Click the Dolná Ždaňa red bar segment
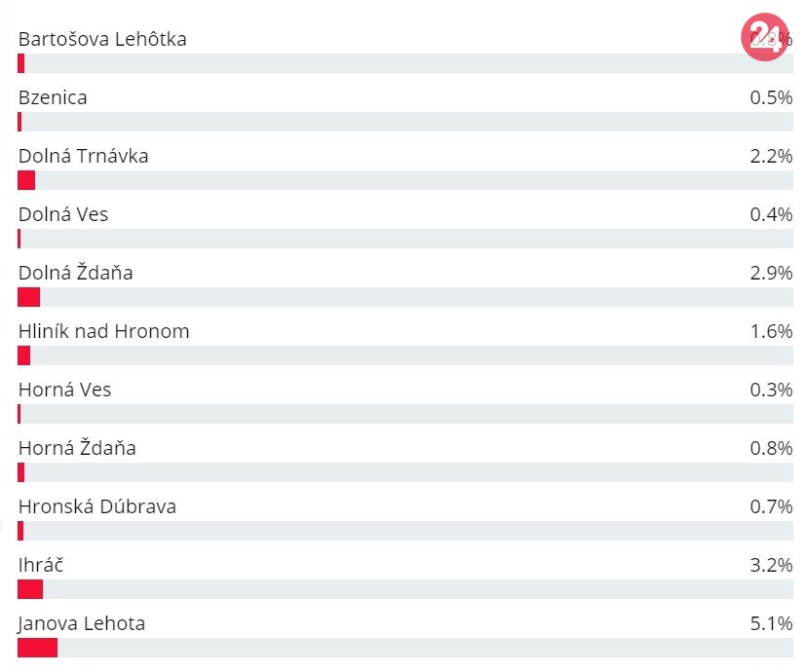804x672 pixels. point(28,297)
